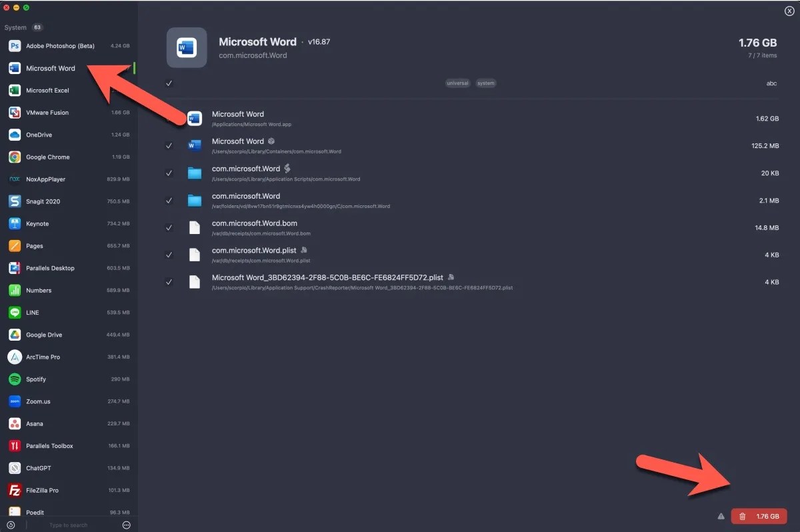Select Poedit in the app list
The image size is (800, 532).
69,512
